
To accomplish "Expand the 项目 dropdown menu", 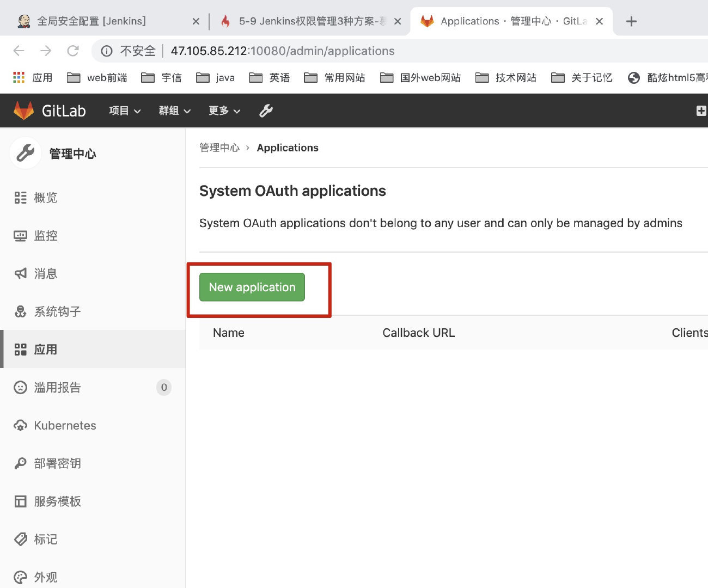I will [125, 111].
